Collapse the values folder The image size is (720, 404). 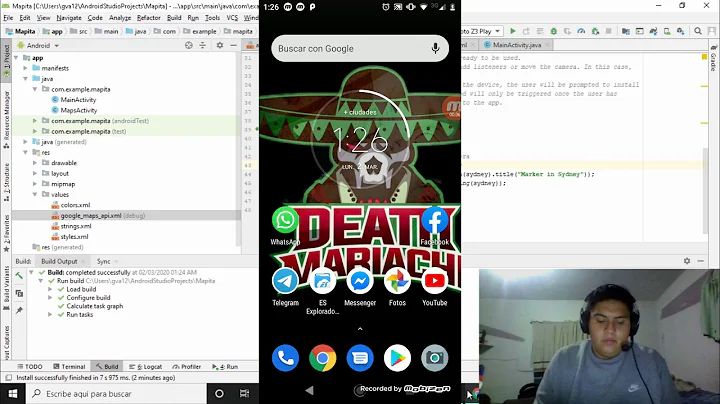35,195
